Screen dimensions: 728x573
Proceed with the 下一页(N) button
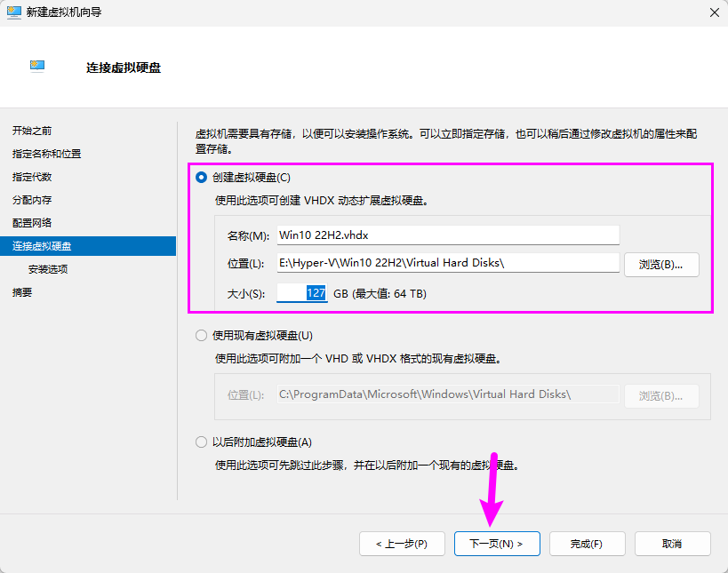(497, 544)
